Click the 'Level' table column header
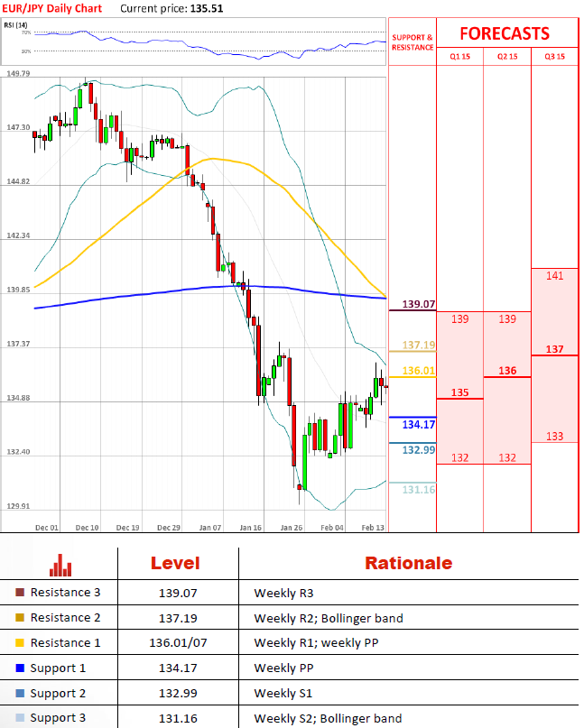Viewport: 584px width, 728px height. pos(175,563)
